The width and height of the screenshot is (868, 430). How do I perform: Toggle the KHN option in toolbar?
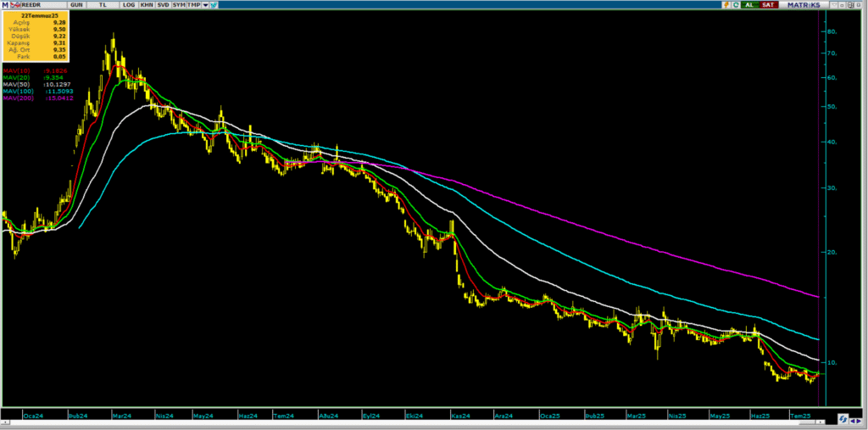point(145,5)
